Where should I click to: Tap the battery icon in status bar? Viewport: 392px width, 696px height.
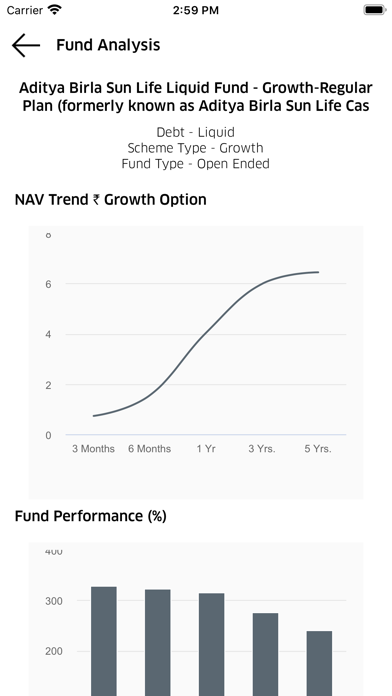(375, 10)
